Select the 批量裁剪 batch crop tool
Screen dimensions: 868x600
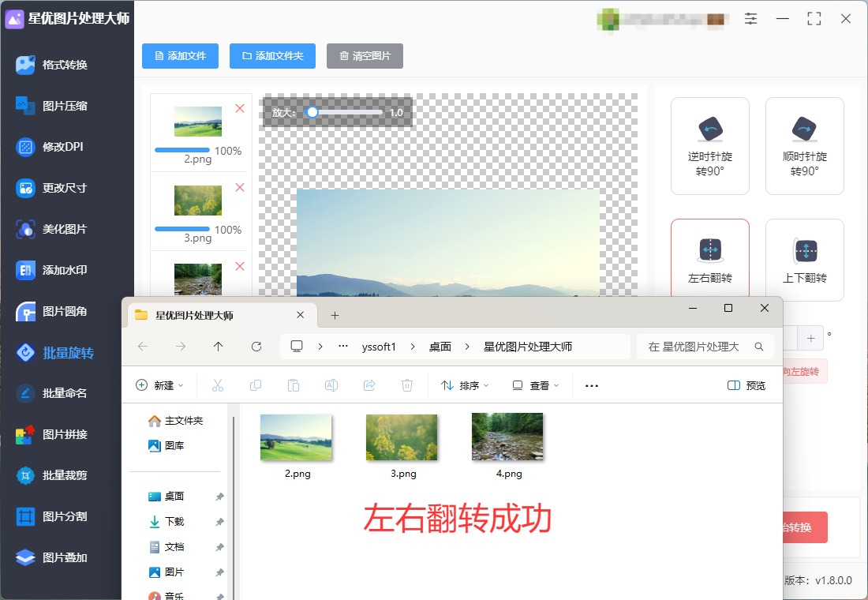click(51, 475)
